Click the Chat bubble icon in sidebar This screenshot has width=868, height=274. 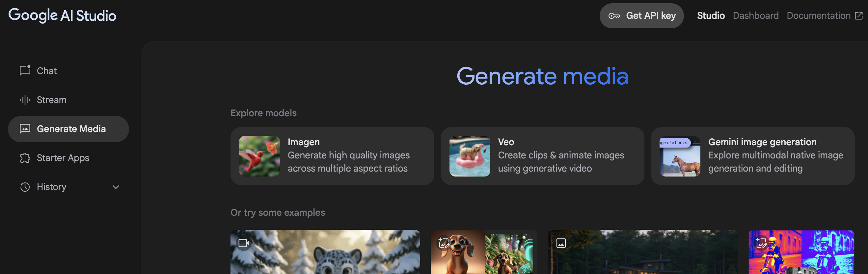pyautogui.click(x=25, y=70)
